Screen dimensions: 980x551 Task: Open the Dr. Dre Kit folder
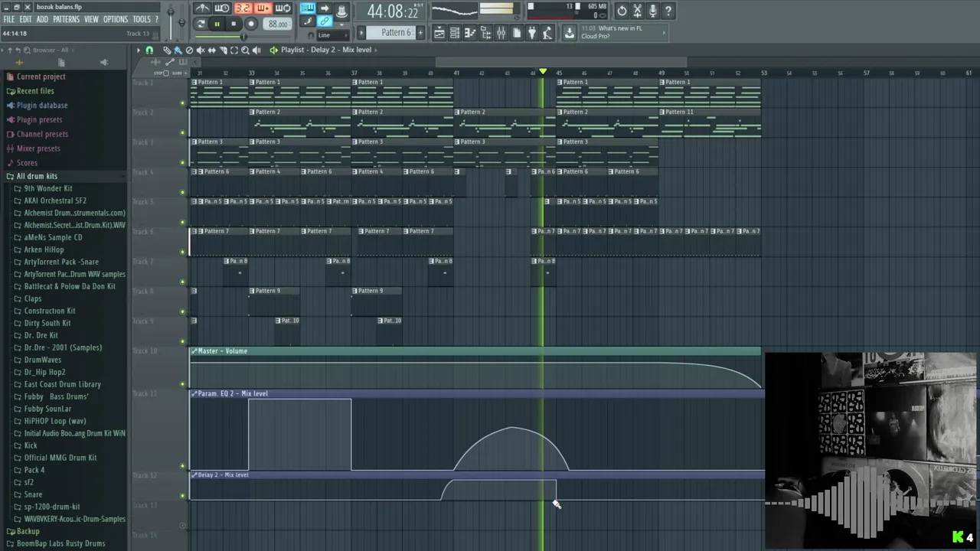point(41,335)
